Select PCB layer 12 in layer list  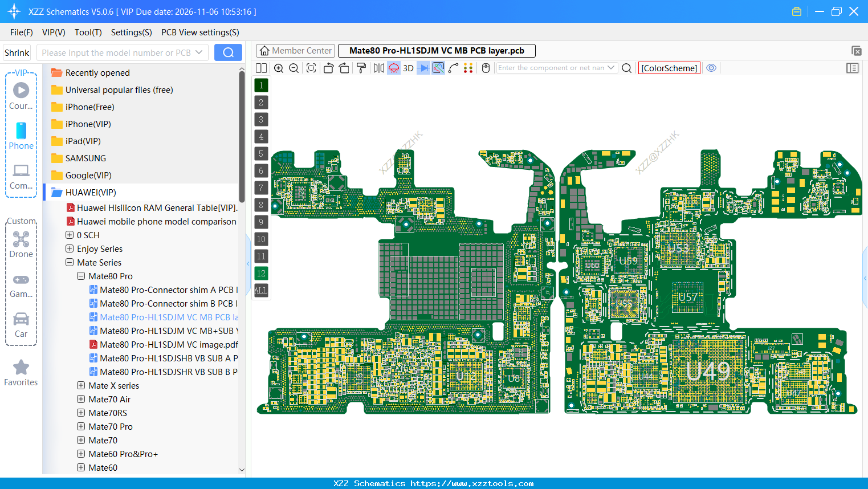[x=260, y=273]
